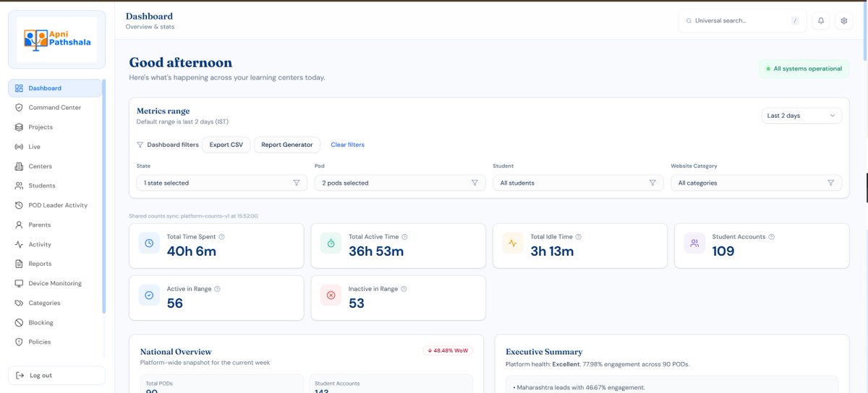The width and height of the screenshot is (868, 393).
Task: Click the POD Leader Activity icon
Action: click(x=19, y=205)
